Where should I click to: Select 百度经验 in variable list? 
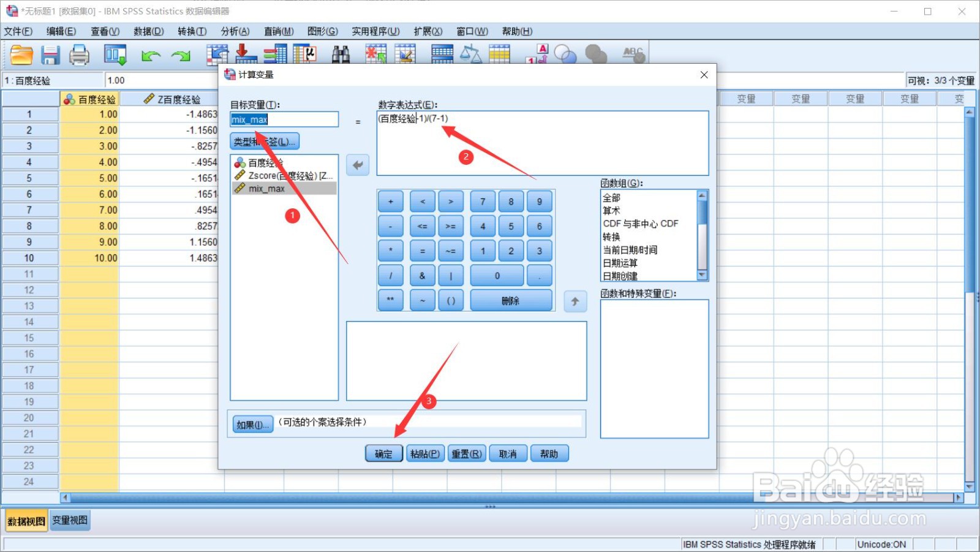point(284,162)
